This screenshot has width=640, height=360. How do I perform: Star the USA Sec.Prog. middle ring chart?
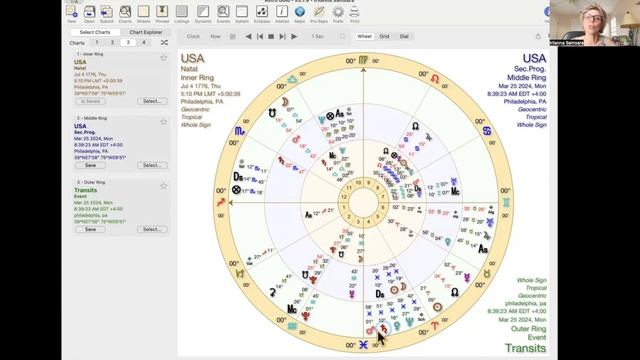click(163, 122)
